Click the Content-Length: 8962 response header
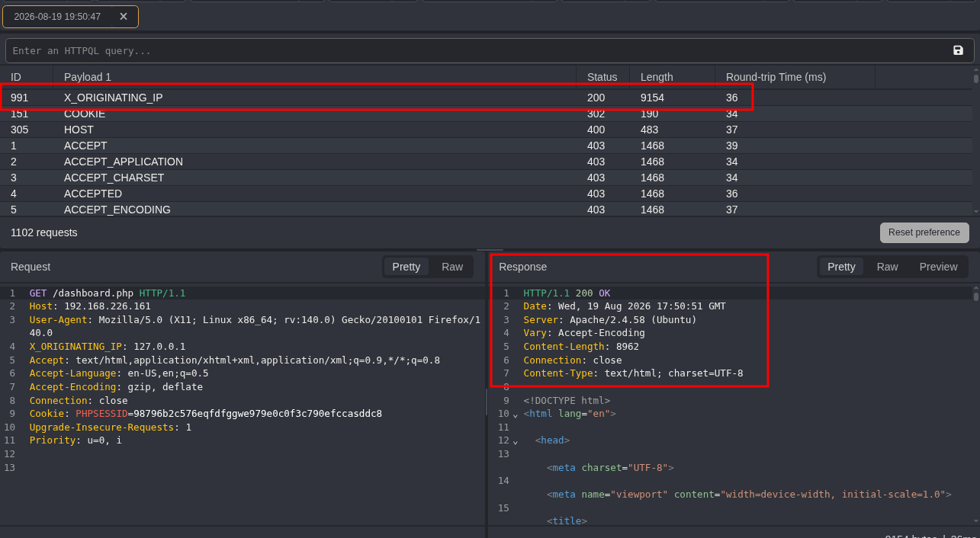The image size is (980, 538). (x=581, y=347)
